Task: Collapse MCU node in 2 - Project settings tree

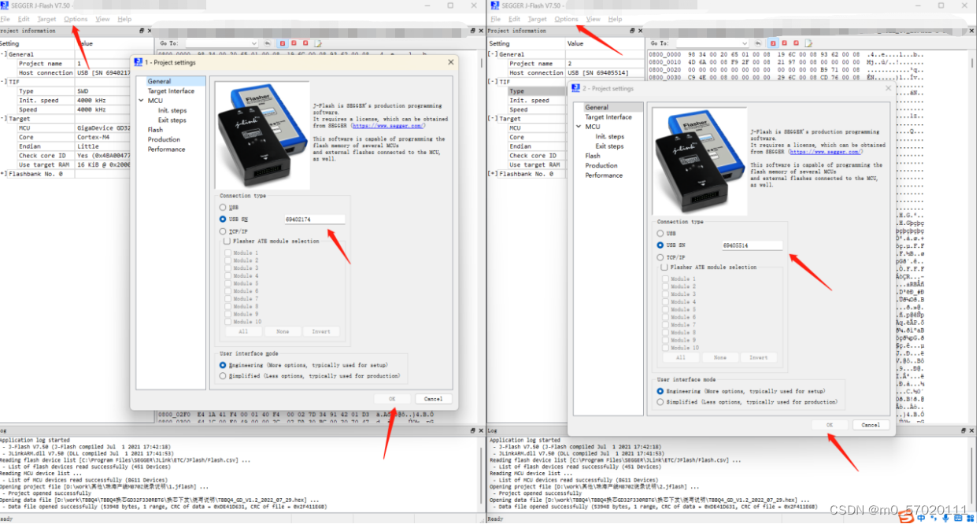Action: point(579,127)
